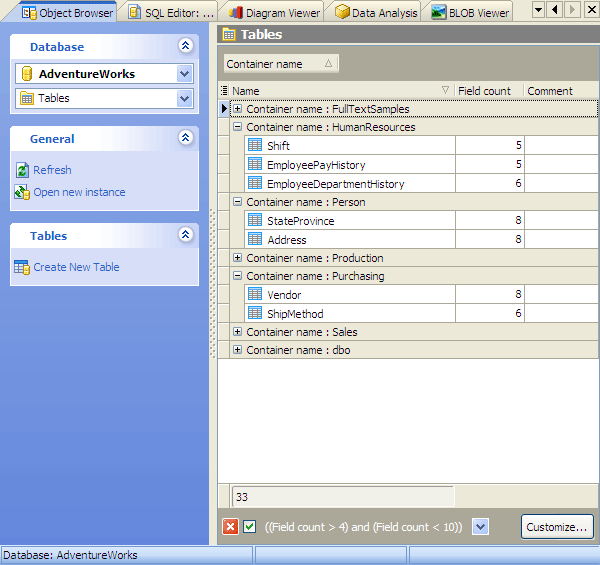600x565 pixels.
Task: Collapse the HumanResources container group
Action: 238,127
